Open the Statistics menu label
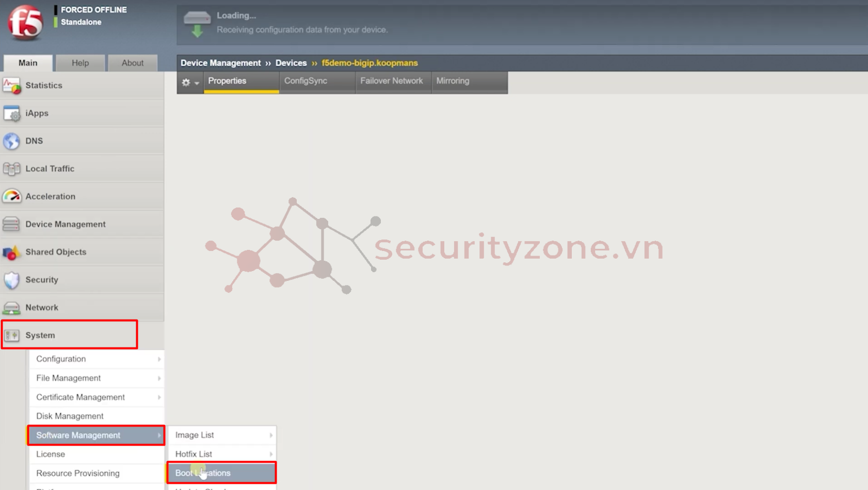 coord(44,86)
